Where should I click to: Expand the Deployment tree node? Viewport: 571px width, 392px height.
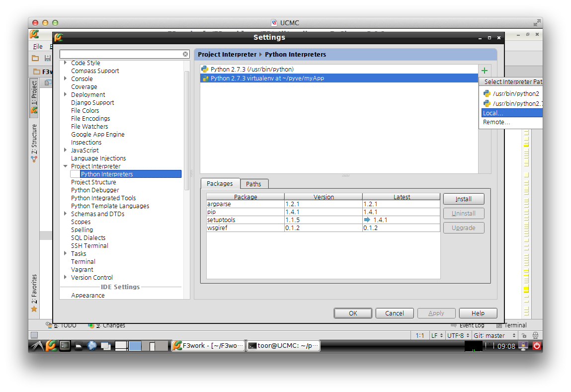pos(65,94)
